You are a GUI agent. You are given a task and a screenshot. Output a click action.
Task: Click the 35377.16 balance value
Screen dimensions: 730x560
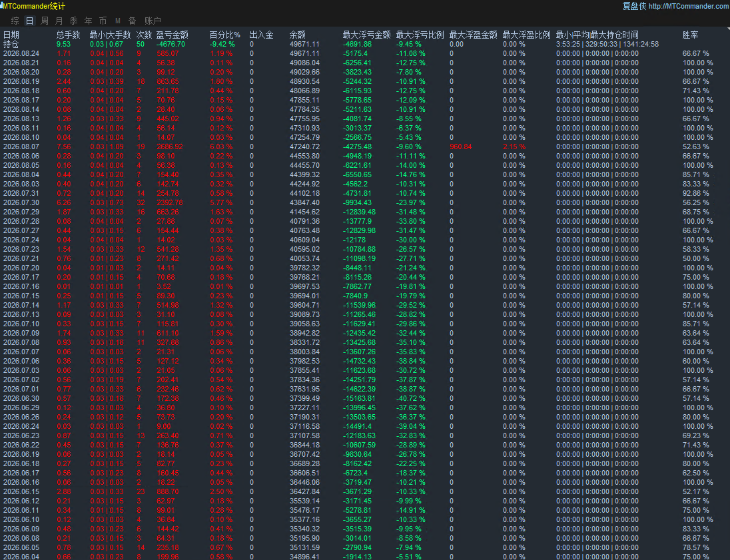tap(304, 519)
